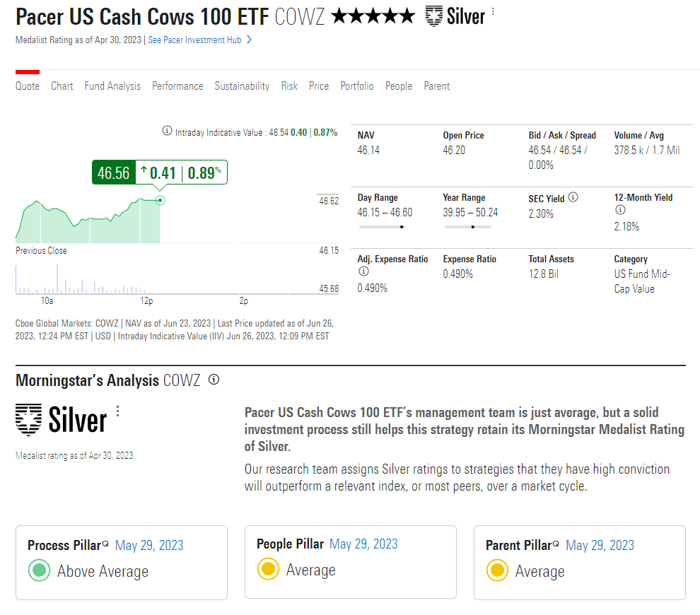Image resolution: width=700 pixels, height=615 pixels.
Task: Click info icon beside Morningstar's Analysis COWZ
Action: [214, 380]
